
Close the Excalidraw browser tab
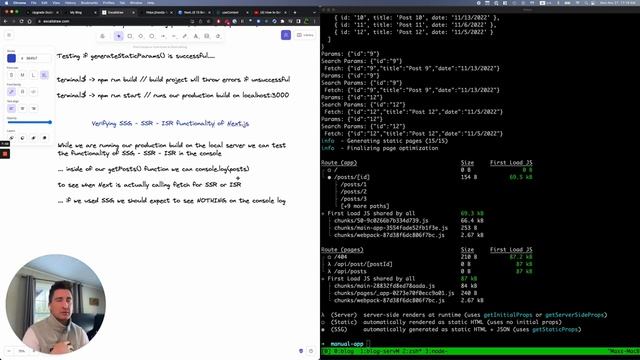coord(133,12)
